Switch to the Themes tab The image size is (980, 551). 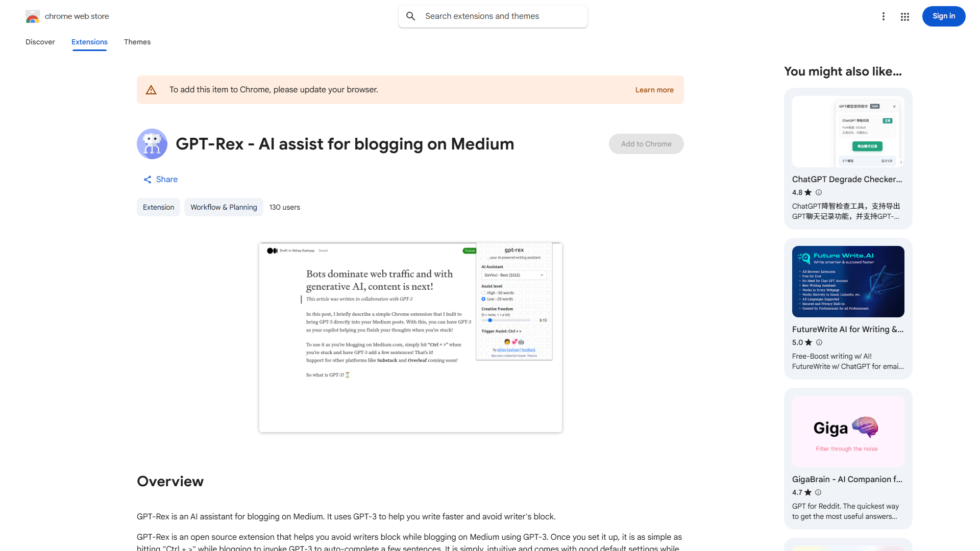[x=137, y=42]
